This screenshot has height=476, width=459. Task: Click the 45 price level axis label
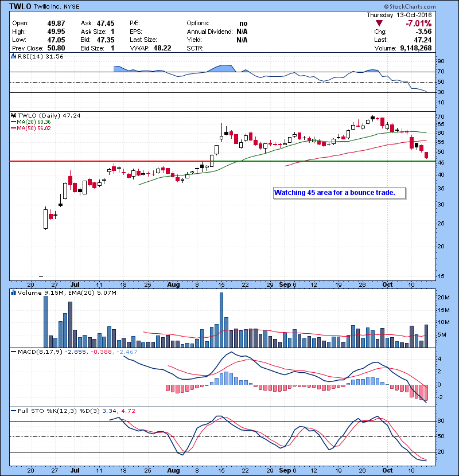pyautogui.click(x=441, y=163)
